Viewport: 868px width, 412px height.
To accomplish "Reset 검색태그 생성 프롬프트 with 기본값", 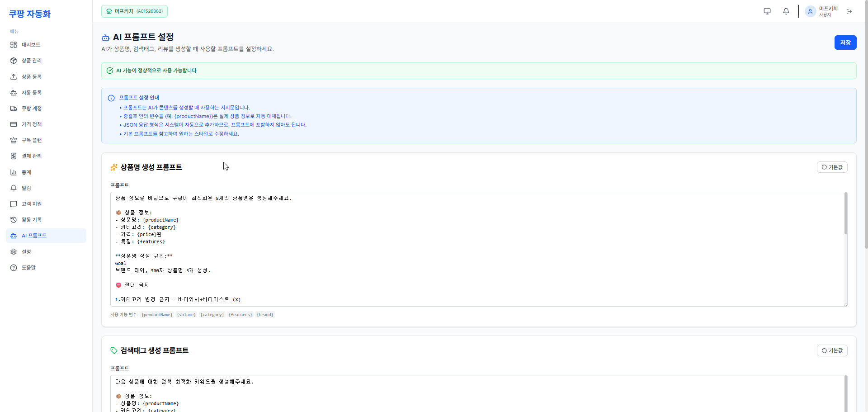I will (832, 350).
